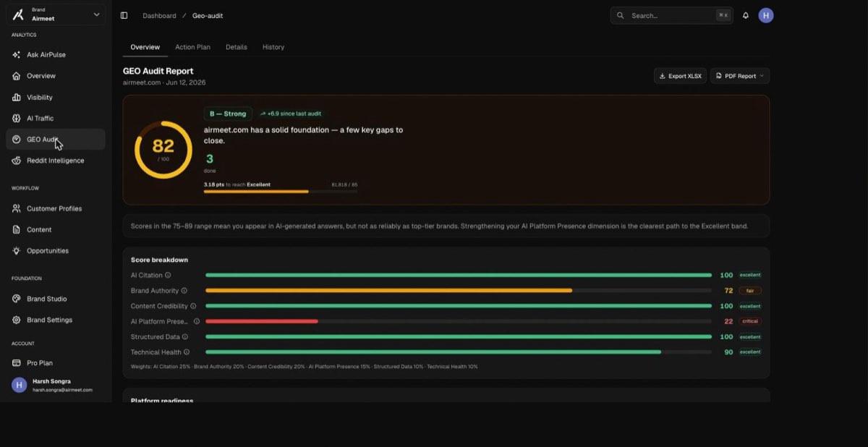Click the Search input field

point(672,15)
